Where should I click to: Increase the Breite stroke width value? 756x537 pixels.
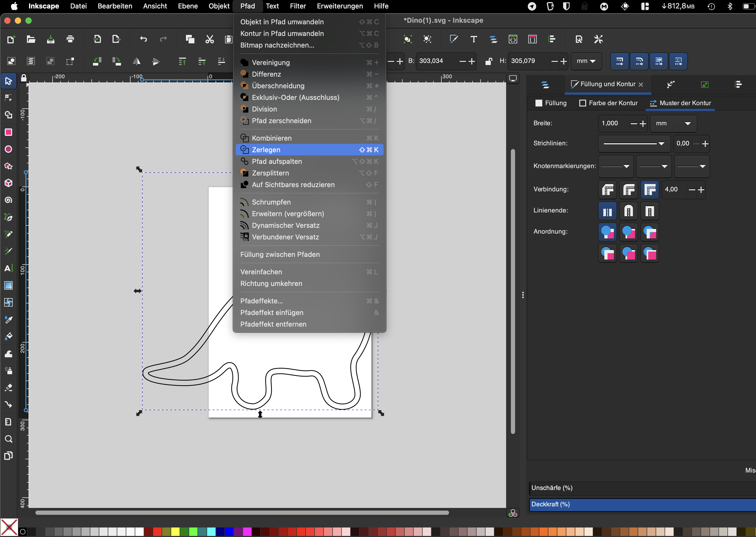(643, 124)
